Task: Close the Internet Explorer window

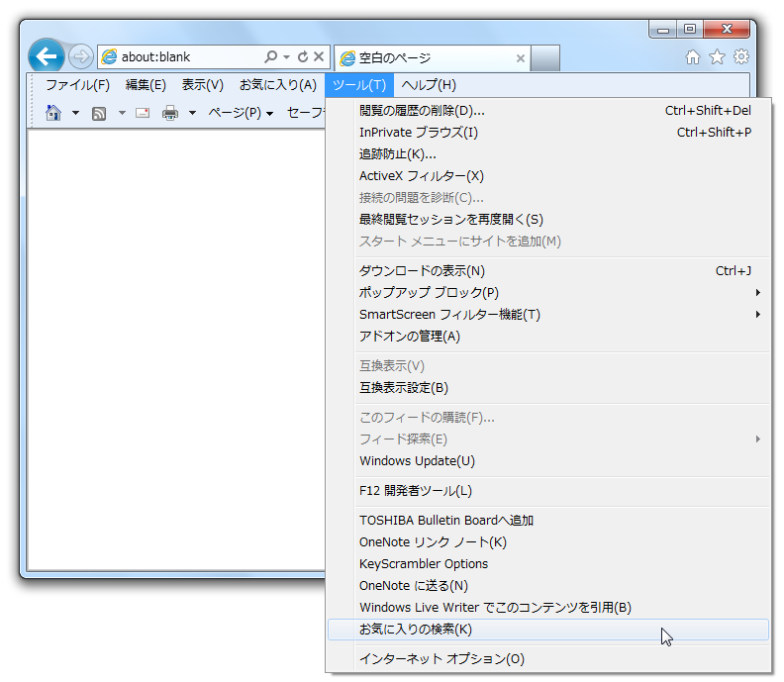Action: [x=727, y=29]
